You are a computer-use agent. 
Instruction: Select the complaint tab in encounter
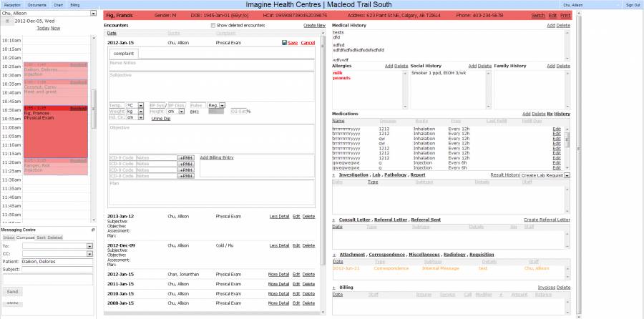tap(124, 54)
